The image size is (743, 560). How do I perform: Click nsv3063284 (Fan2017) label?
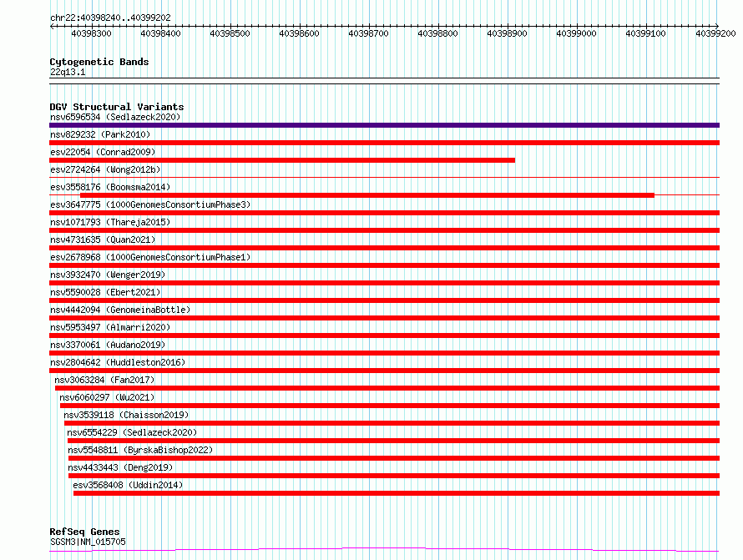coord(104,380)
